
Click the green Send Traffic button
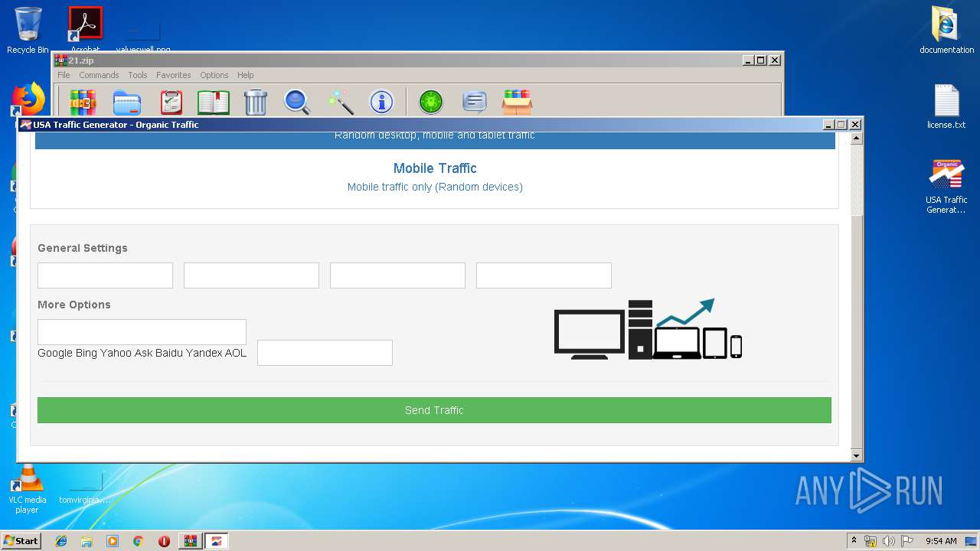tap(434, 410)
